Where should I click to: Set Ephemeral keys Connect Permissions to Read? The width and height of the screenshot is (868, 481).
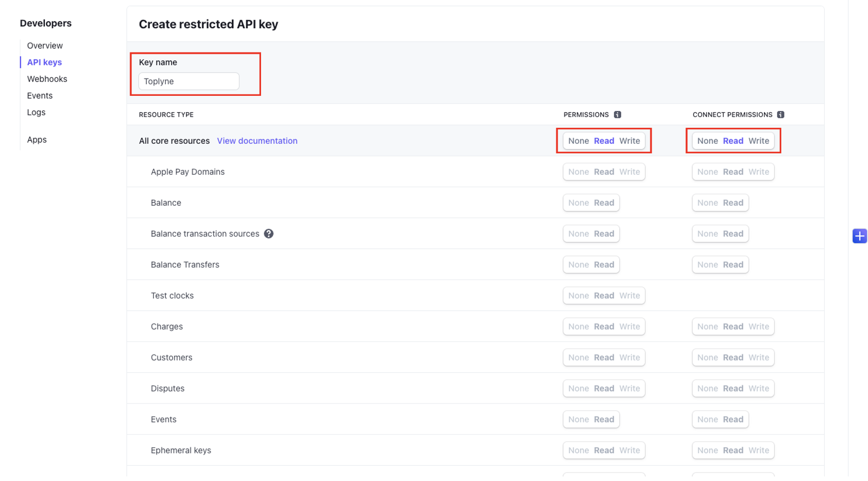733,451
